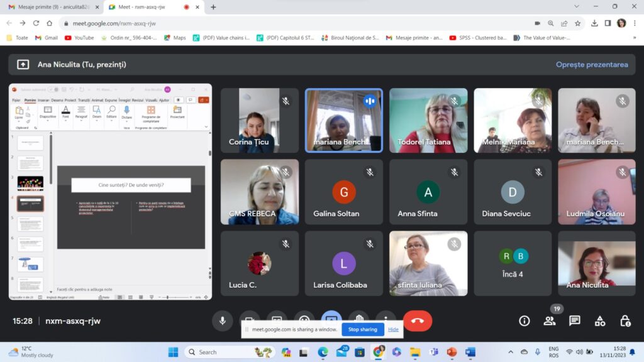Click Oprește prezentarea to stop presenting
The height and width of the screenshot is (362, 644).
point(591,65)
